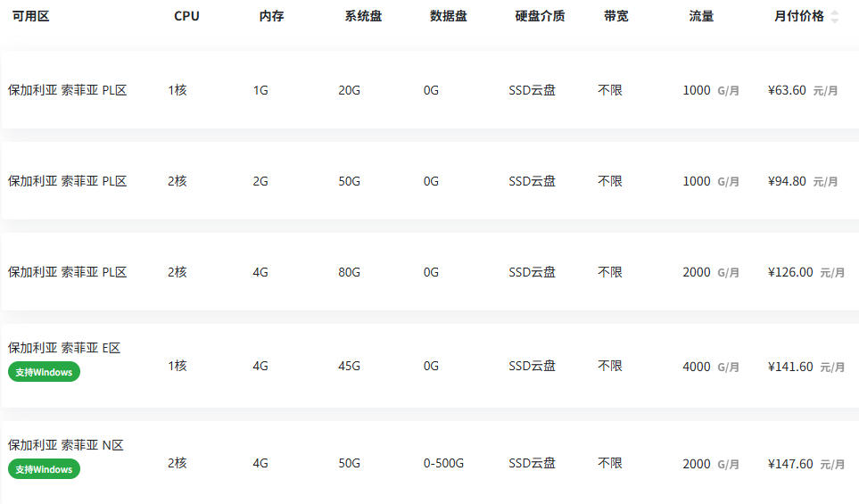Sort by 月付价格 using the sort arrows
Screen dimensions: 859x504
(x=834, y=16)
